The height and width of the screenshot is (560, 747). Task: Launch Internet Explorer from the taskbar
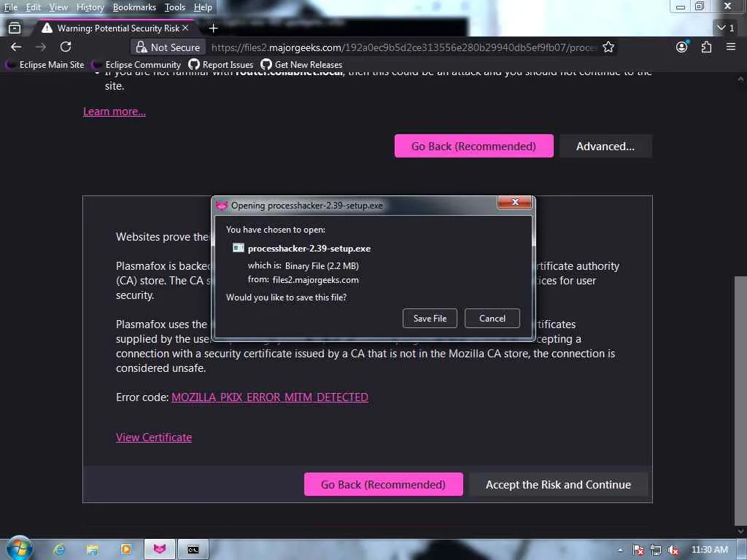coord(59,550)
